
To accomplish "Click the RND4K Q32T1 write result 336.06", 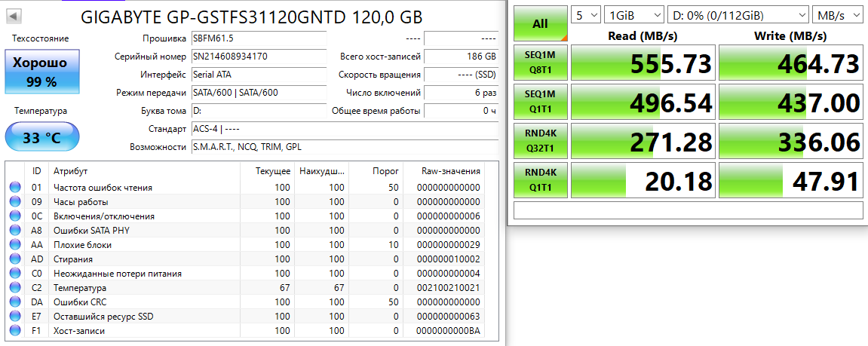I will [x=791, y=141].
